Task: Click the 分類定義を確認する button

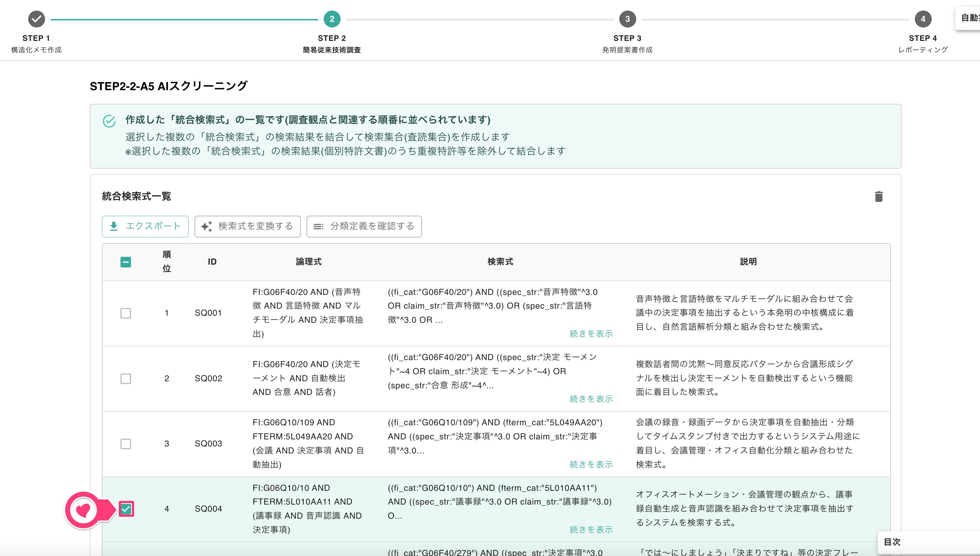Action: point(364,227)
